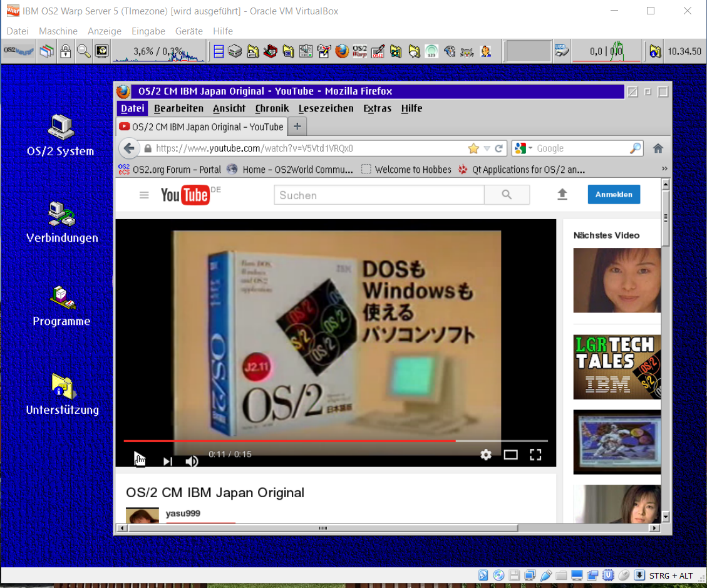Open Firefox Ansicht menu
The height and width of the screenshot is (588, 707).
point(229,108)
